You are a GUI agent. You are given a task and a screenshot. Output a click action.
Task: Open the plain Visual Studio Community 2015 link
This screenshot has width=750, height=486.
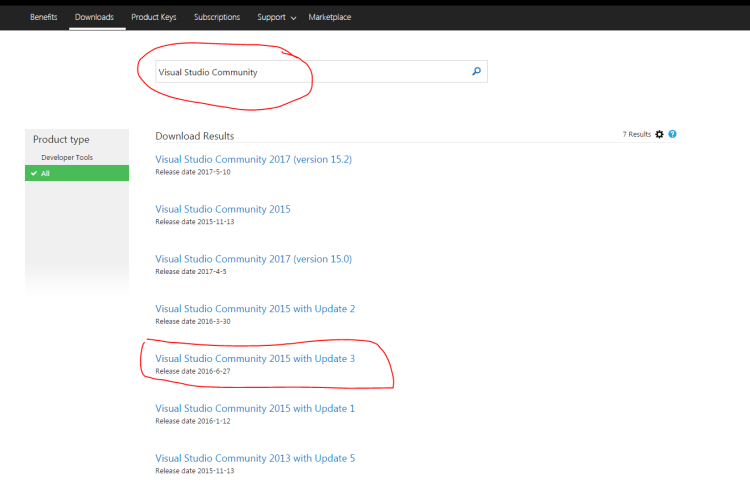223,209
